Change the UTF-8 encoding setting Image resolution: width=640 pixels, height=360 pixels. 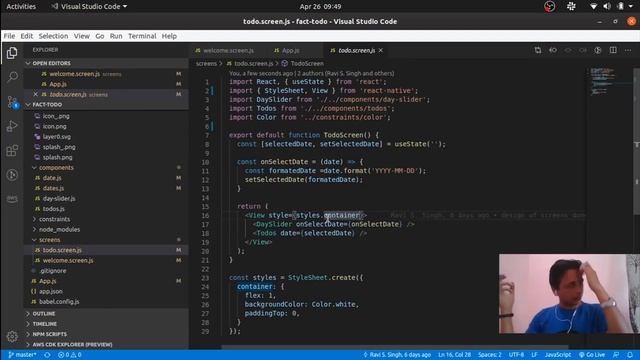coord(516,355)
